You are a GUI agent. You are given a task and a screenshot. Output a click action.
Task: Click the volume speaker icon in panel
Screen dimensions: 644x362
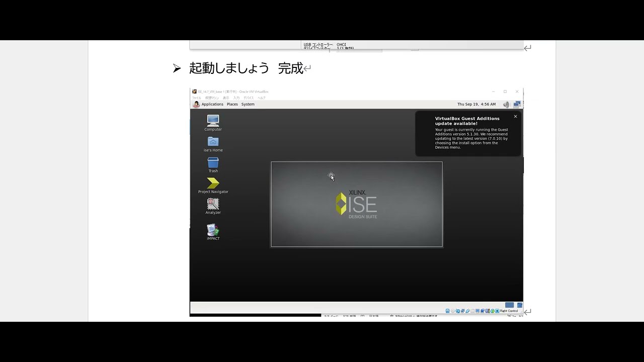point(506,105)
